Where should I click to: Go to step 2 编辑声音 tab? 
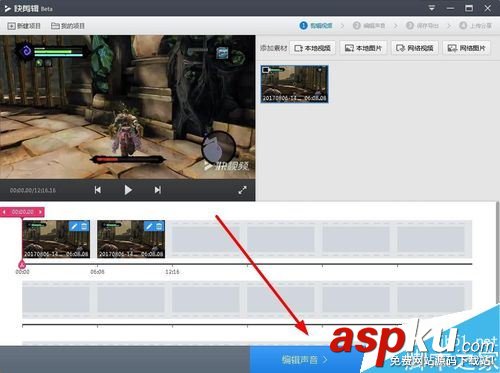tap(369, 25)
